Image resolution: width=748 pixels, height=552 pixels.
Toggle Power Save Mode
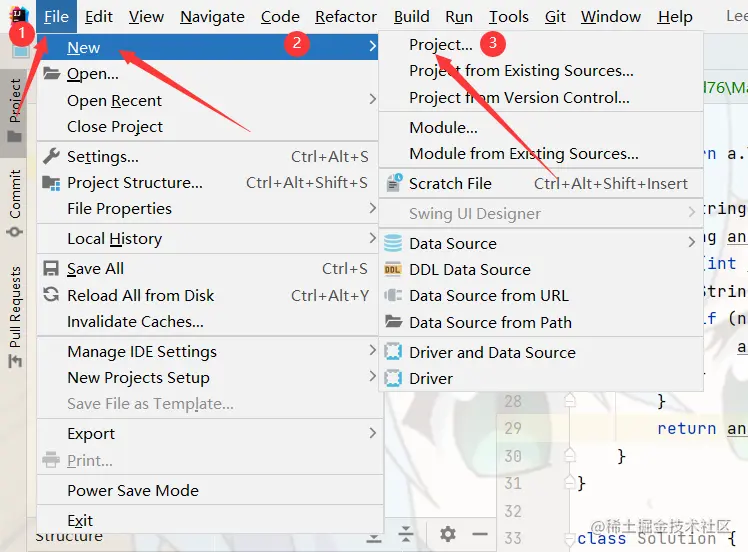133,490
